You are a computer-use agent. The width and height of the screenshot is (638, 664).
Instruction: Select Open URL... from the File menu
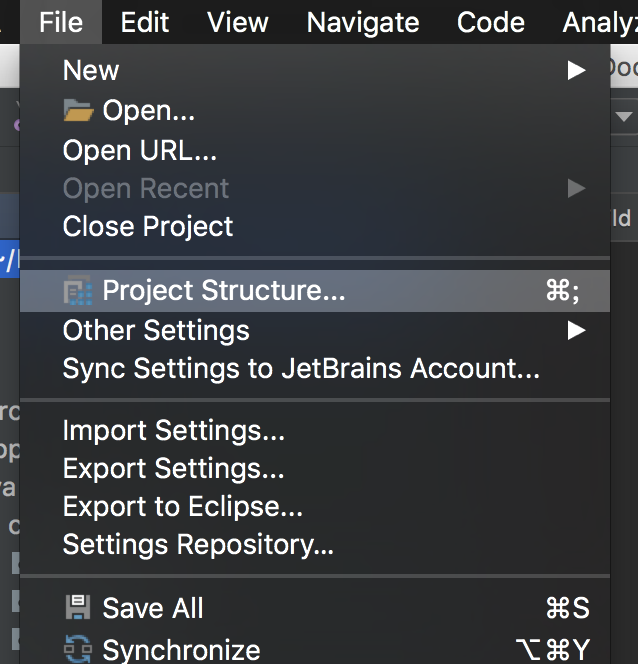click(140, 150)
